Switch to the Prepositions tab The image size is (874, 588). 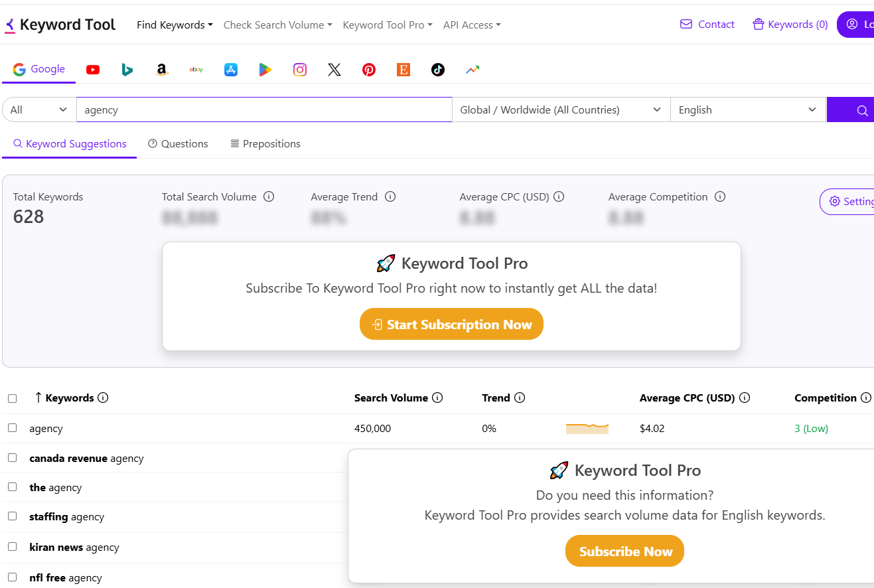[x=265, y=144]
